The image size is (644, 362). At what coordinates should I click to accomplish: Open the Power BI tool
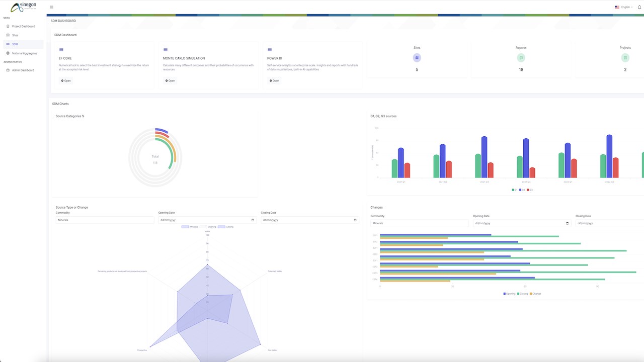pos(274,80)
